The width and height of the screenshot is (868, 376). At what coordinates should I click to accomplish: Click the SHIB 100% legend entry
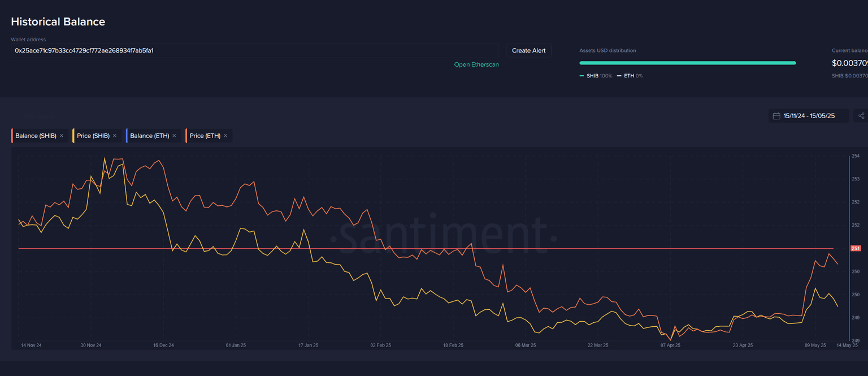(x=596, y=76)
